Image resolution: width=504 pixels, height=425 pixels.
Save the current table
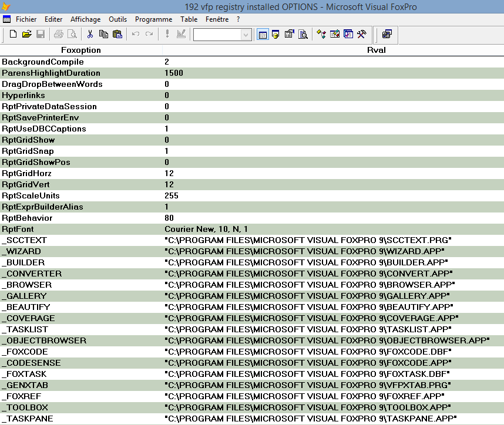[41, 34]
